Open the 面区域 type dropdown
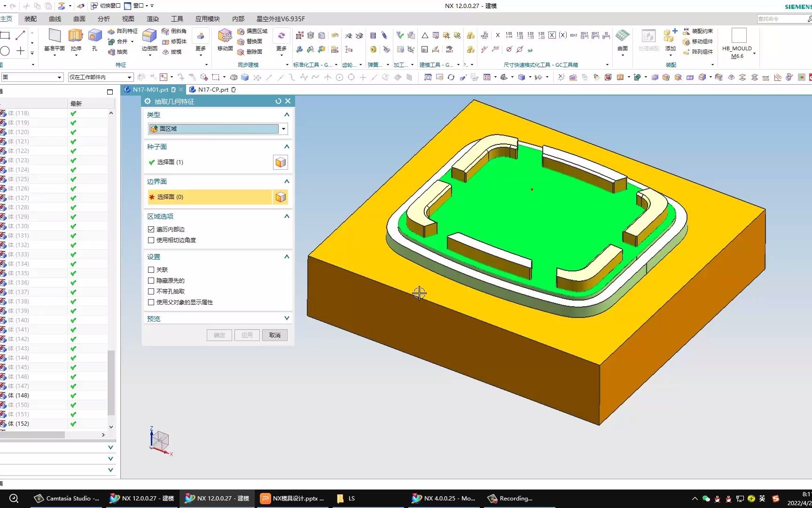Screen dimensions: 812x508 coord(283,129)
